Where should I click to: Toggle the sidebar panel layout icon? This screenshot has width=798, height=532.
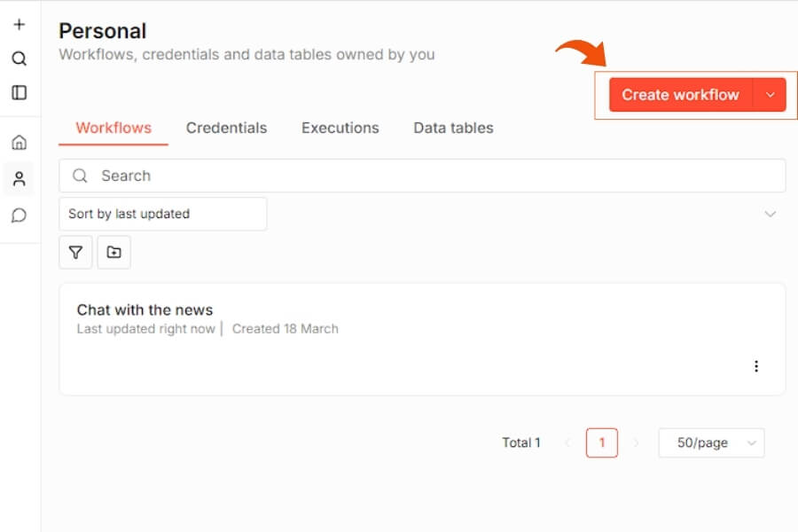point(20,92)
